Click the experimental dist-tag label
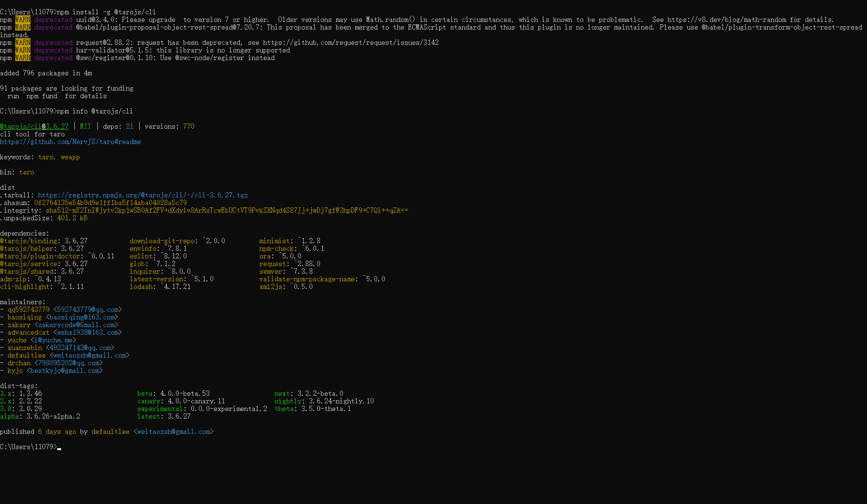867x504 pixels. coord(160,409)
